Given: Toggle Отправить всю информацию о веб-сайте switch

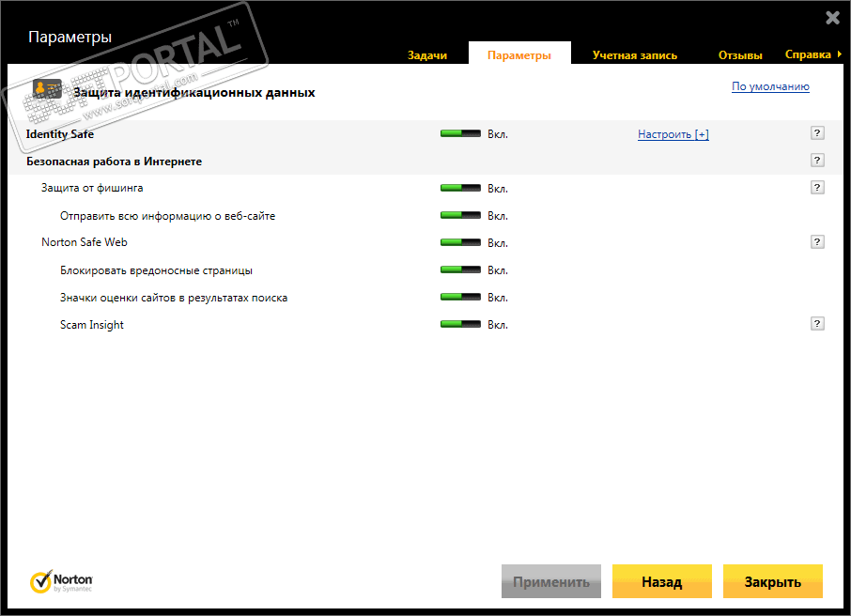Looking at the screenshot, I should pos(460,215).
